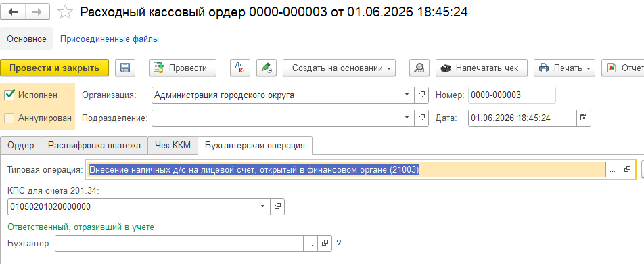The width and height of the screenshot is (644, 264).
Task: Expand the Подразделение dropdown list
Action: 407,118
